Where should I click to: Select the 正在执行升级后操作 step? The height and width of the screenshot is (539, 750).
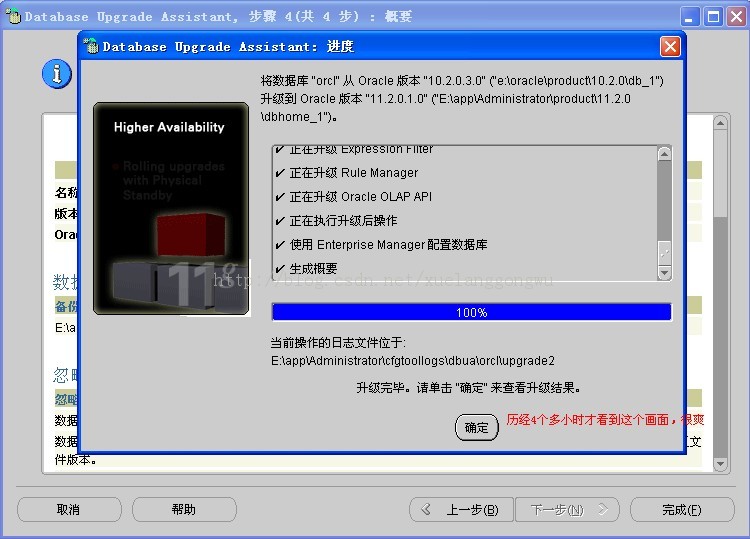click(x=343, y=220)
